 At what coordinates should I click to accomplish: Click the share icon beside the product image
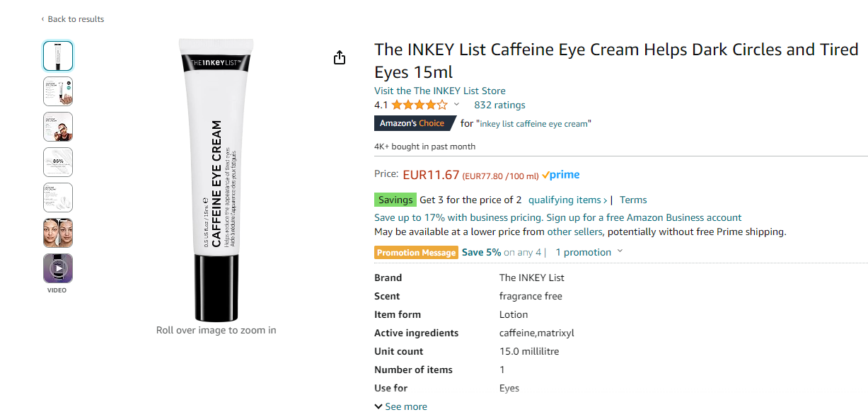[x=340, y=57]
